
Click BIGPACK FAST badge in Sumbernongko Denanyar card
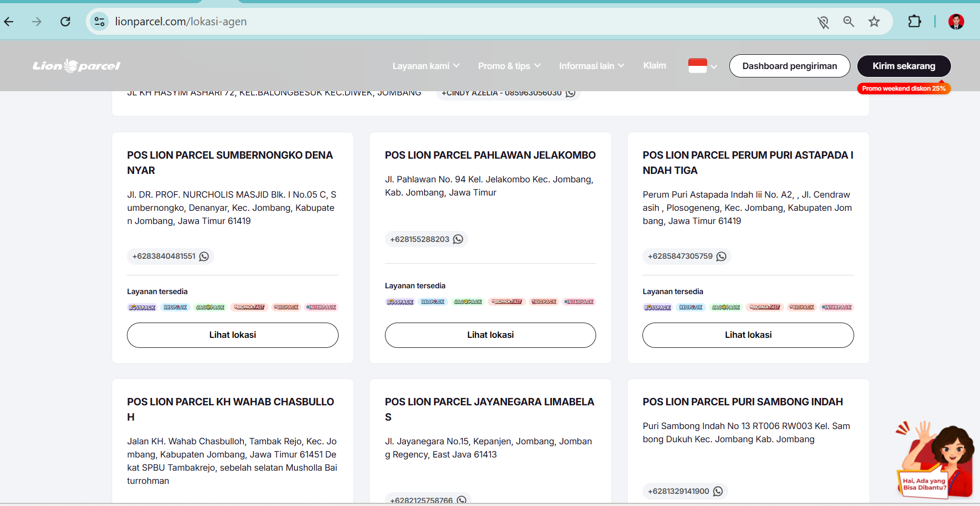pos(250,307)
